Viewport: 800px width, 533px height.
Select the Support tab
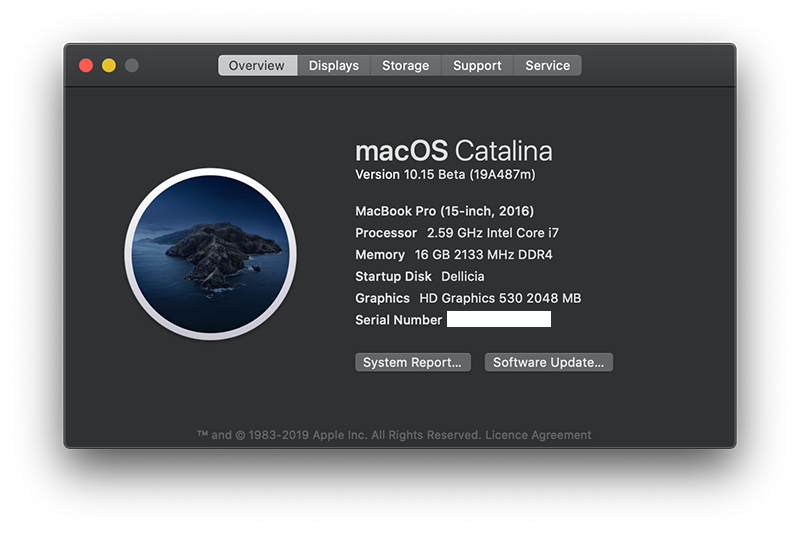tap(477, 65)
